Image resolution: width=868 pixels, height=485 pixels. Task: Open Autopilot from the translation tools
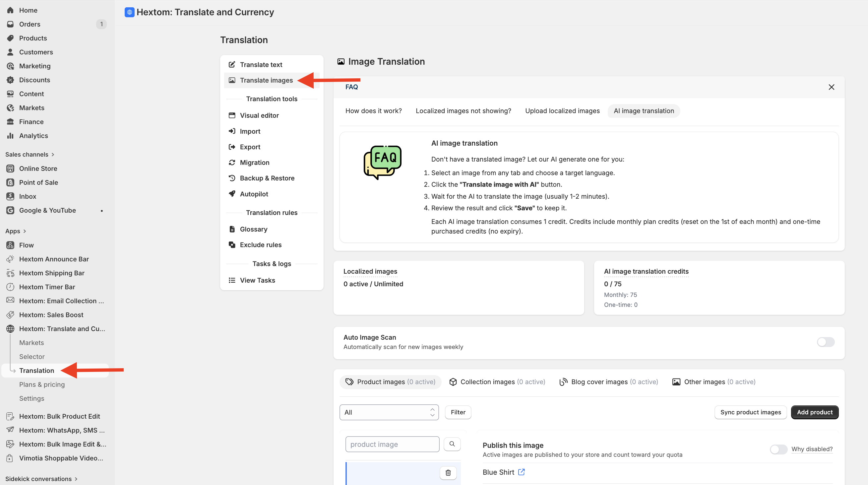tap(254, 194)
